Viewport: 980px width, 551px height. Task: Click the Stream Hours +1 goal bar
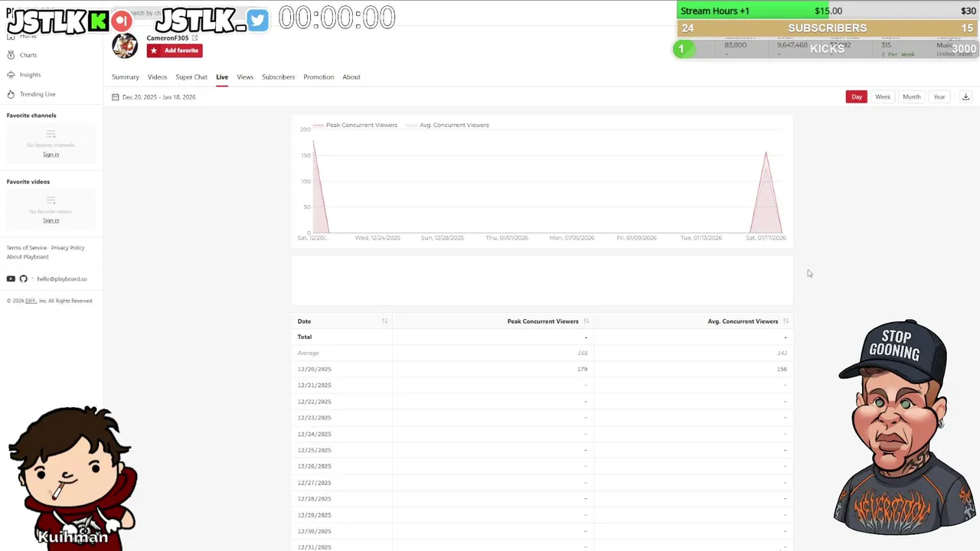827,11
